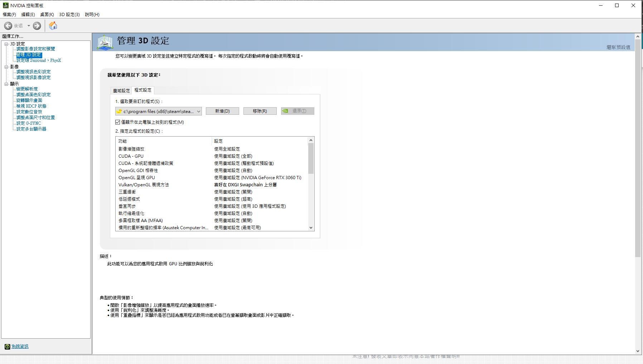Screen dimensions: 643x364
Task: Select the 影像增強縮放 settings row
Action: (212, 149)
